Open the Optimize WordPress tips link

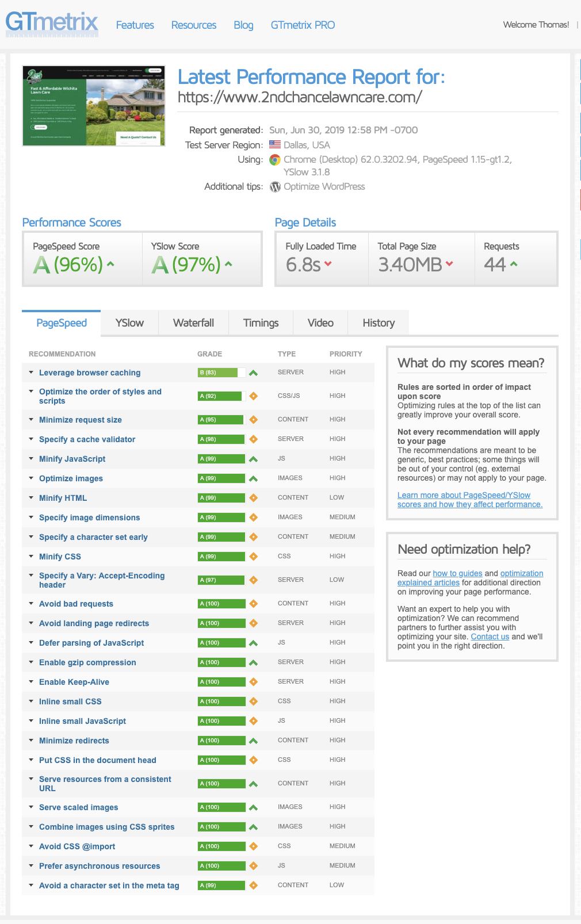[x=324, y=186]
